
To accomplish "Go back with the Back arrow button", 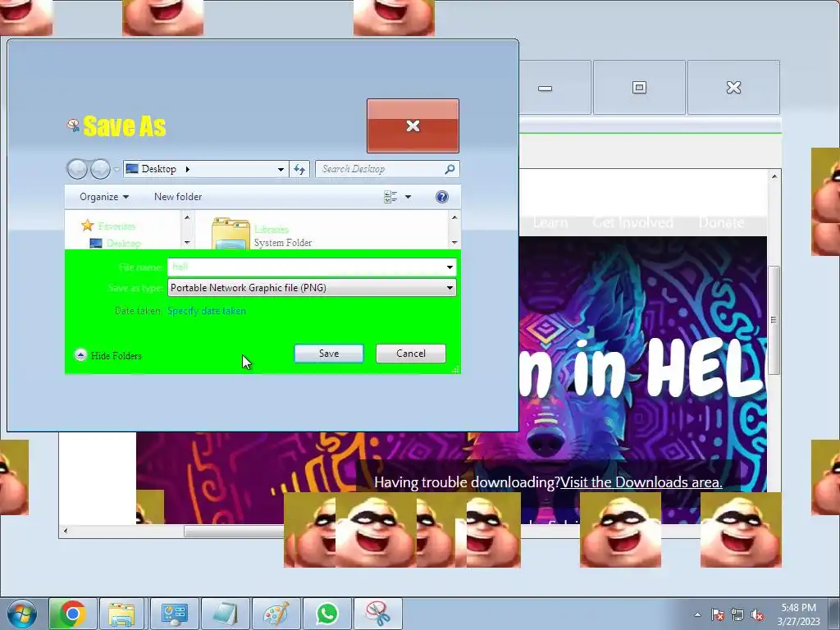I will click(77, 169).
